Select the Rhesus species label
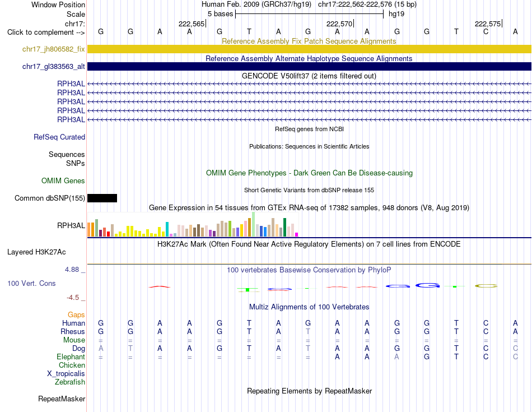The image size is (532, 412). point(73,331)
